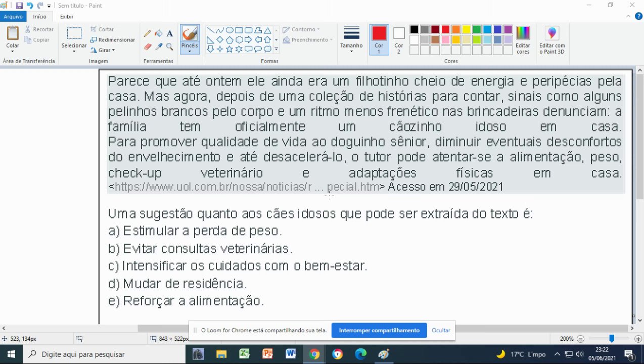
Task: Select the Eraser tool
Action: (148, 47)
